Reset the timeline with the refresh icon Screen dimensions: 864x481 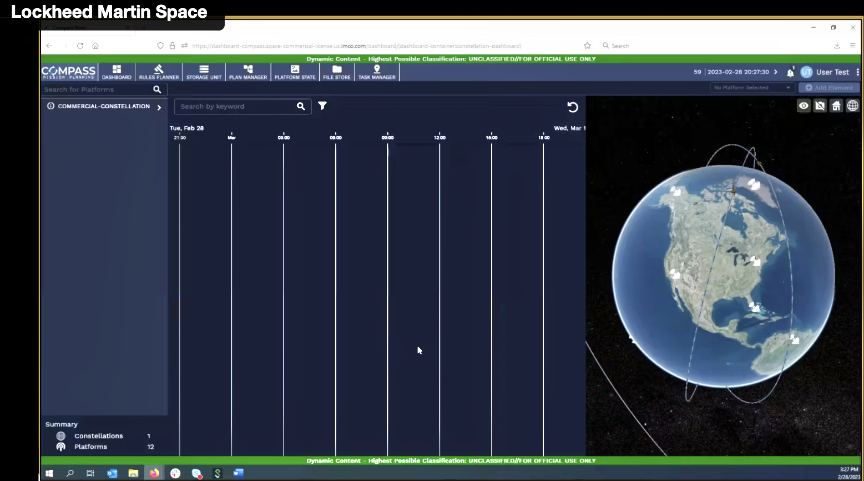point(573,107)
